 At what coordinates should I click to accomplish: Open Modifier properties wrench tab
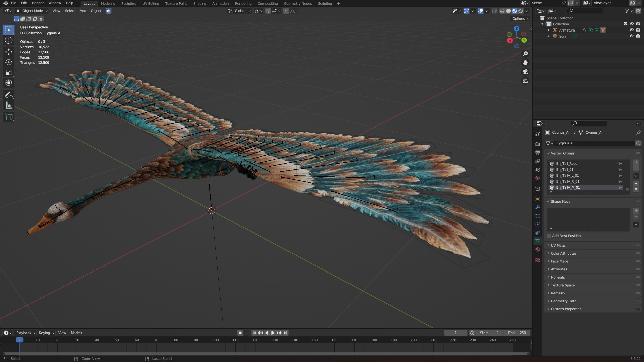538,207
